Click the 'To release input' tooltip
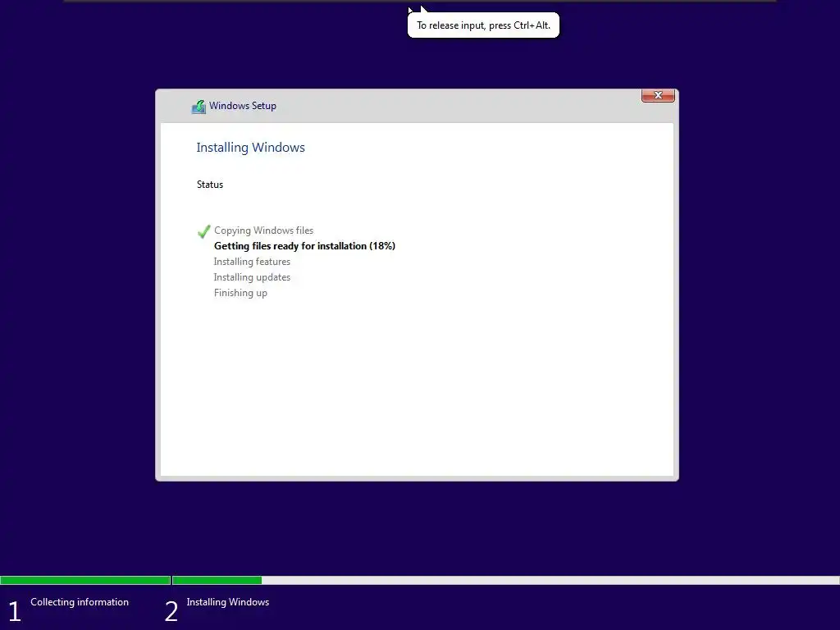The width and height of the screenshot is (840, 630). coord(483,25)
